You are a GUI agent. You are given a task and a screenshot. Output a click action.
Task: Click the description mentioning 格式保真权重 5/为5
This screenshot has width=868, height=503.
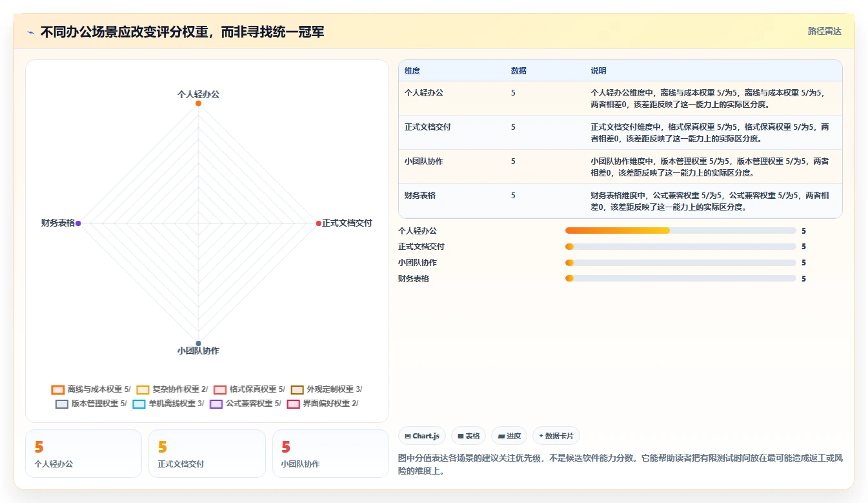[x=710, y=132]
